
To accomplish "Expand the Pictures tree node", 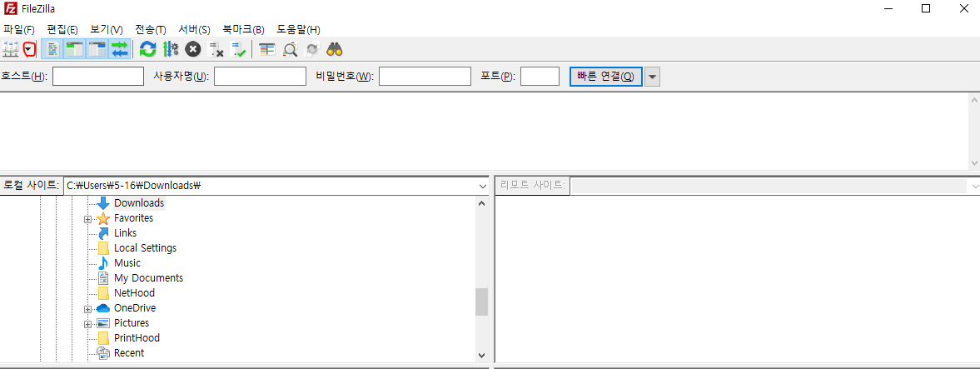I will pos(87,324).
